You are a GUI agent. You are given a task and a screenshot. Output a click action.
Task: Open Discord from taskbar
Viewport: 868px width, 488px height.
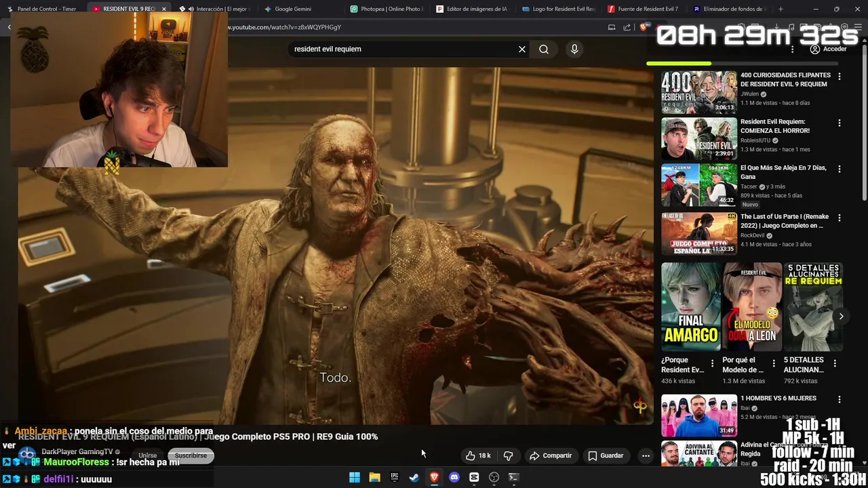pos(454,477)
